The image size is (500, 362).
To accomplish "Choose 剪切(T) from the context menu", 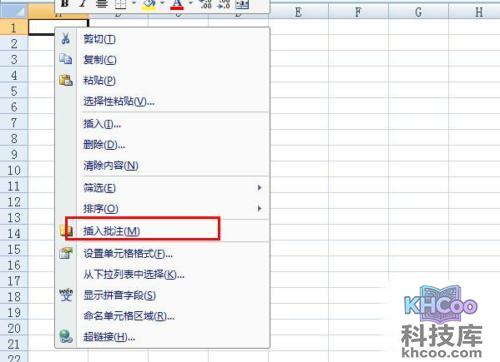I will point(162,39).
